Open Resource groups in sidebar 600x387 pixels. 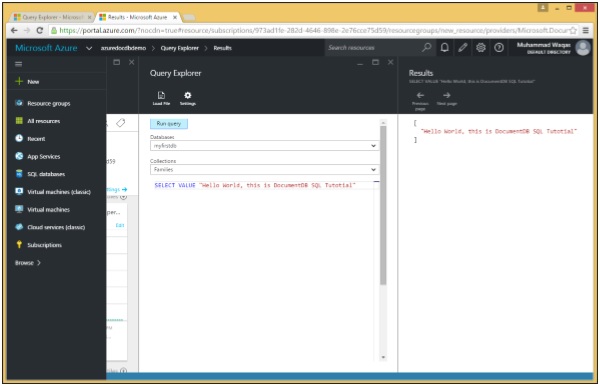[42, 103]
